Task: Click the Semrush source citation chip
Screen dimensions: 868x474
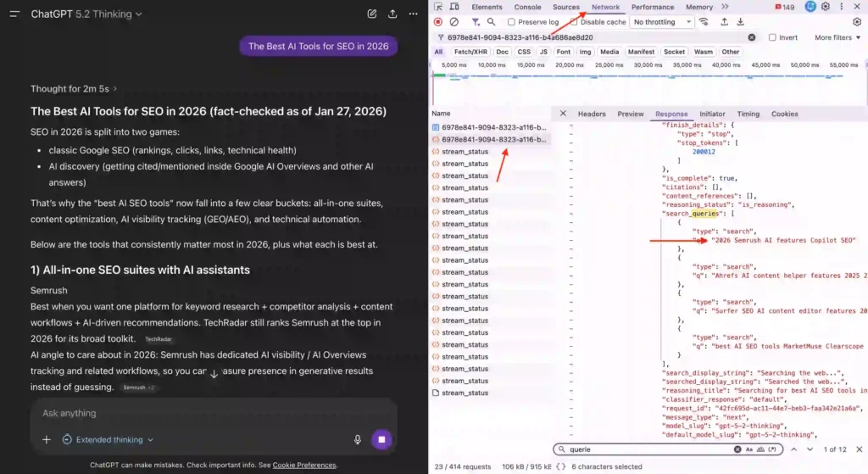Action: coord(138,388)
